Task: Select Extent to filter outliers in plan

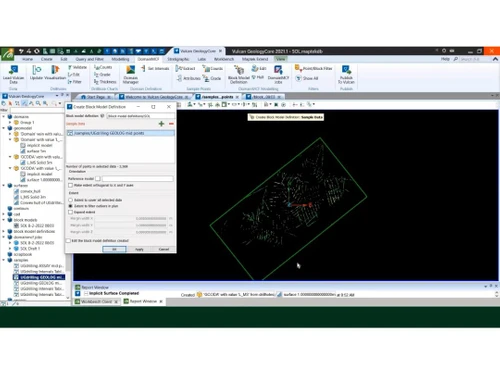Action: tap(70, 206)
